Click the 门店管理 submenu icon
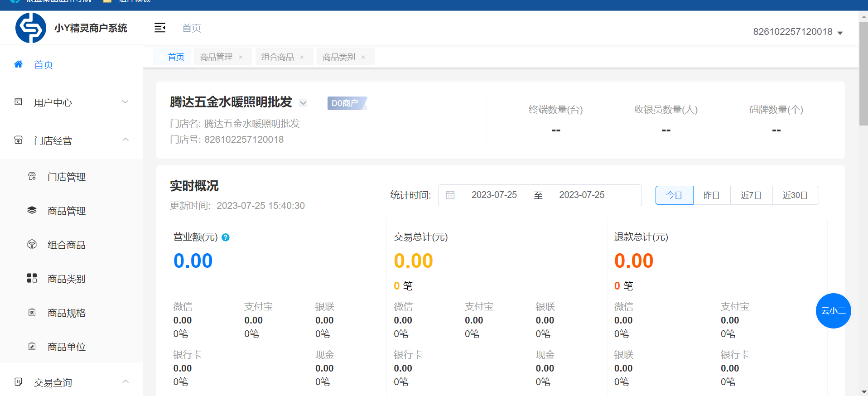Screen dimensions: 868x396 [x=32, y=176]
